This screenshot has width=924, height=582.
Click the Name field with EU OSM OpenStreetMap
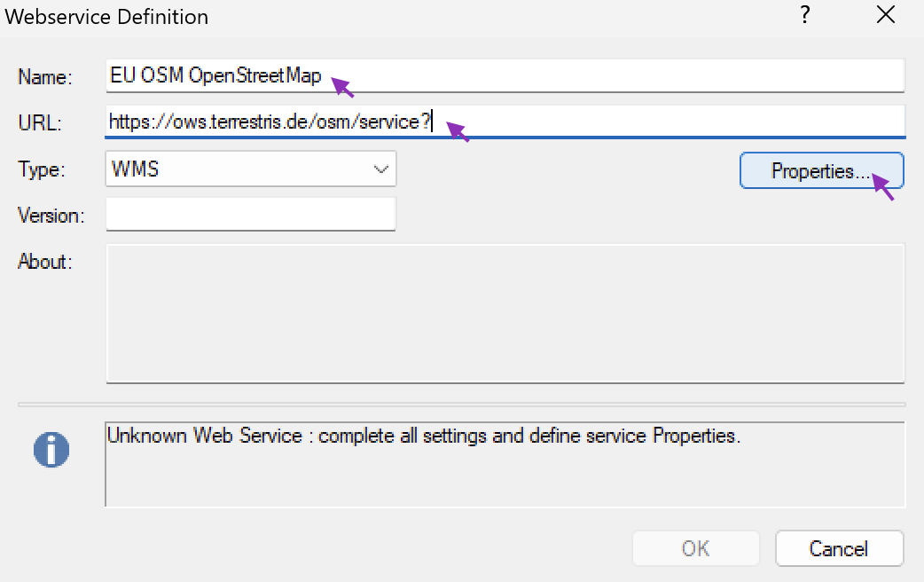pos(505,75)
